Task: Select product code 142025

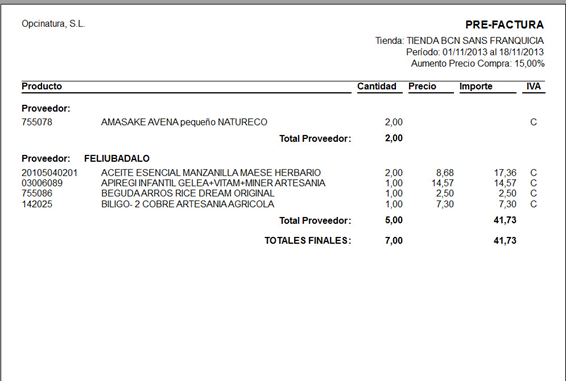Action: [37, 204]
